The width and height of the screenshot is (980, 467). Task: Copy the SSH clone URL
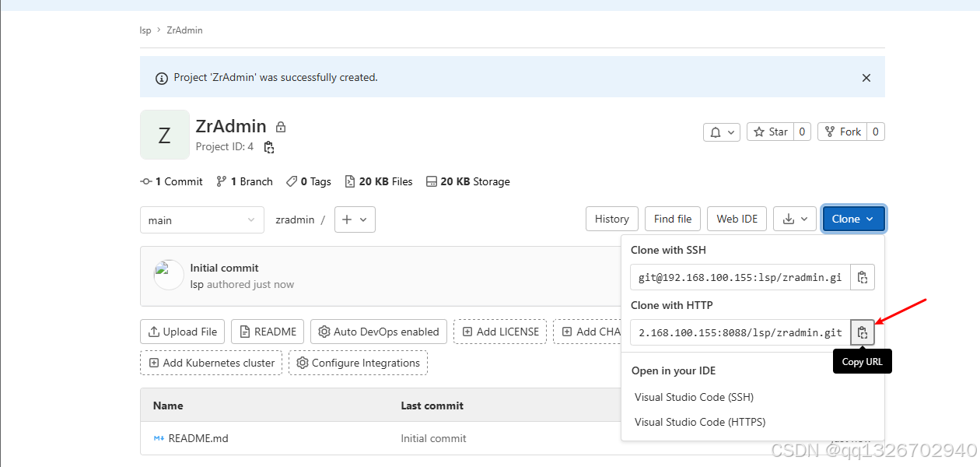coord(863,276)
